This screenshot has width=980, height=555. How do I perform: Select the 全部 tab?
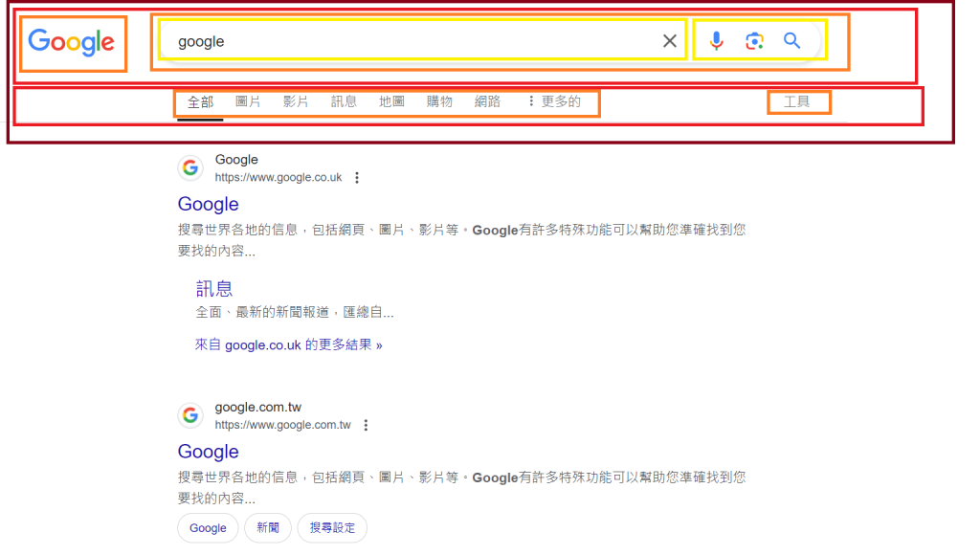[201, 101]
